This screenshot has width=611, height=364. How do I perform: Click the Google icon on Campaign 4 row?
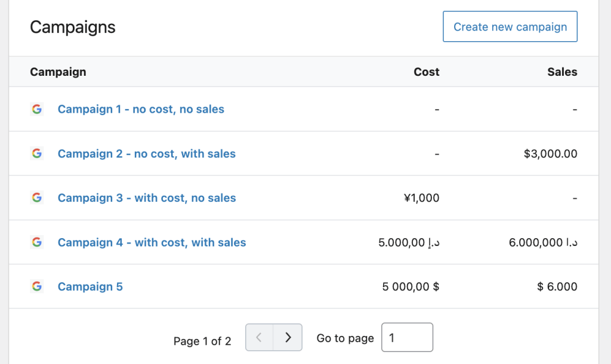tap(37, 242)
